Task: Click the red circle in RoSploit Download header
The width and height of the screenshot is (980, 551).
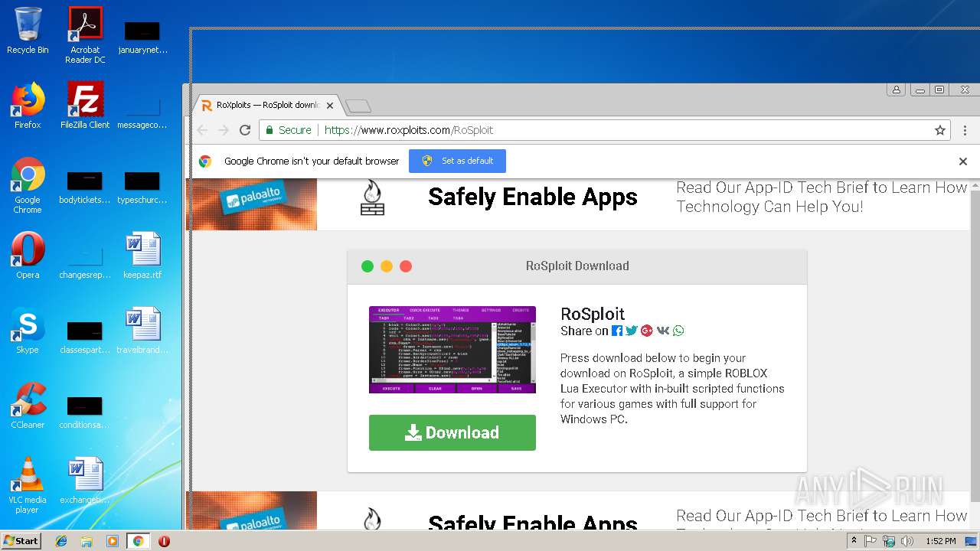Action: 406,266
